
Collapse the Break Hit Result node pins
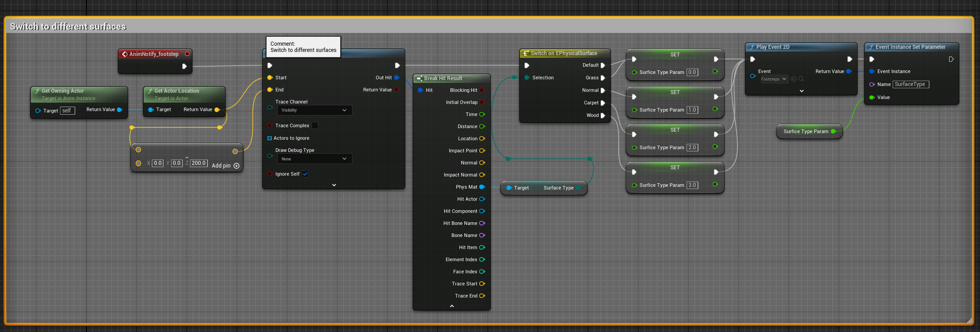click(451, 306)
